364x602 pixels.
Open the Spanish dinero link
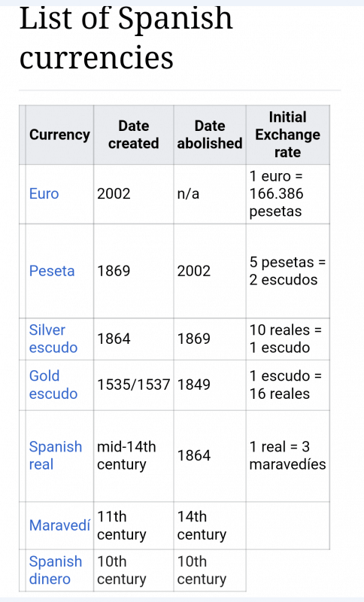[x=56, y=570]
